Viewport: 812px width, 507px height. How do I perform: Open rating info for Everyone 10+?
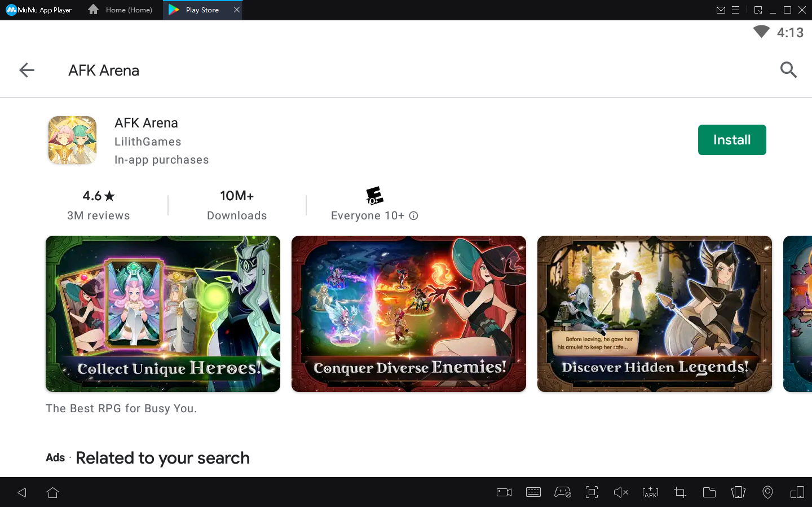click(x=414, y=215)
